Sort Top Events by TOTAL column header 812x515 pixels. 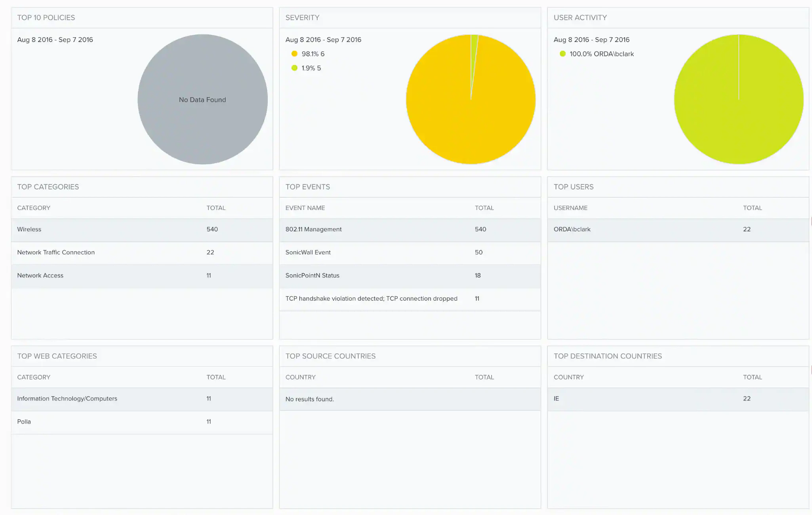[x=484, y=208]
